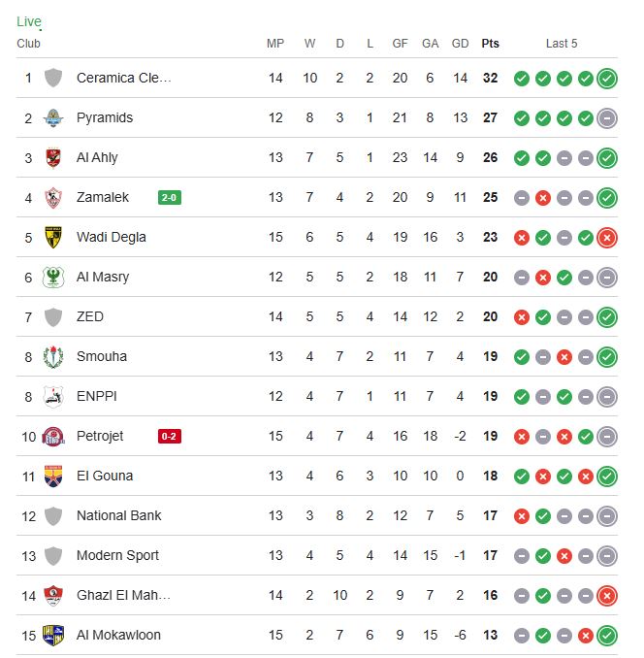Click Pyramids' latest draw result icon
Screen dimensions: 644x658
(x=607, y=118)
